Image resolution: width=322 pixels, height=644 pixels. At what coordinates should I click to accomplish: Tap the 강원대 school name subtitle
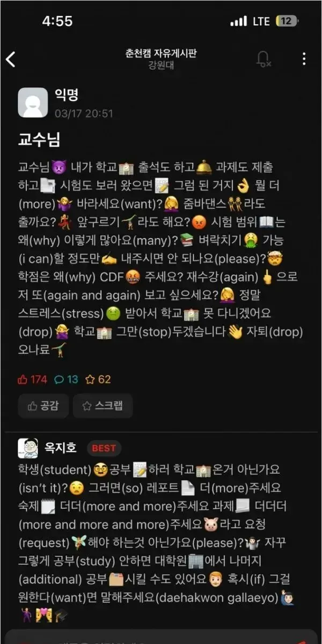click(161, 66)
